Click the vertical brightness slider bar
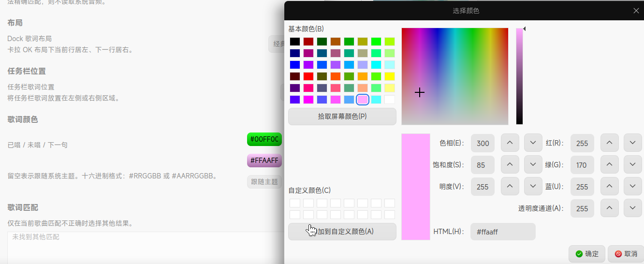Image resolution: width=644 pixels, height=264 pixels. [519, 76]
